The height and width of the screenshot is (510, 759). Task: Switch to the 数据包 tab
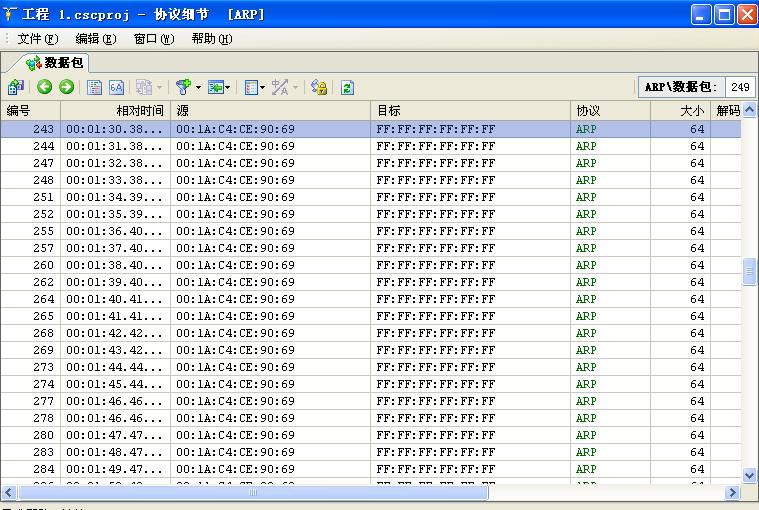pyautogui.click(x=56, y=63)
